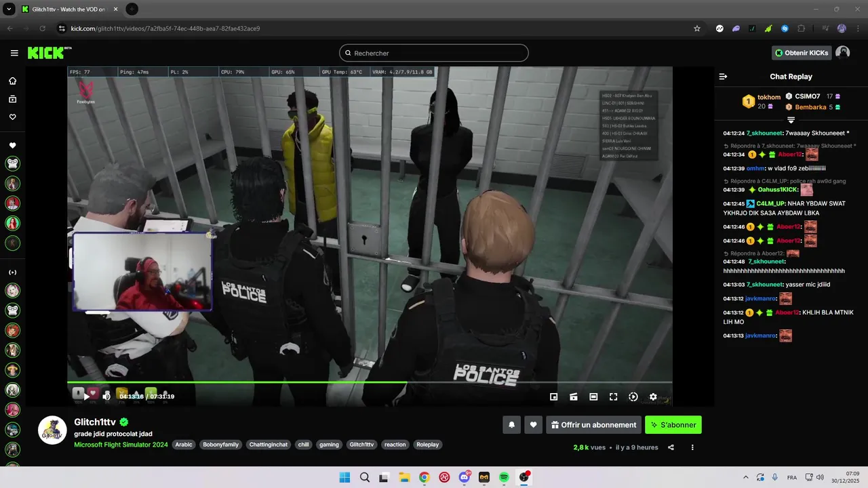This screenshot has width=868, height=488.
Task: Click username omhm in chat
Action: pos(755,168)
